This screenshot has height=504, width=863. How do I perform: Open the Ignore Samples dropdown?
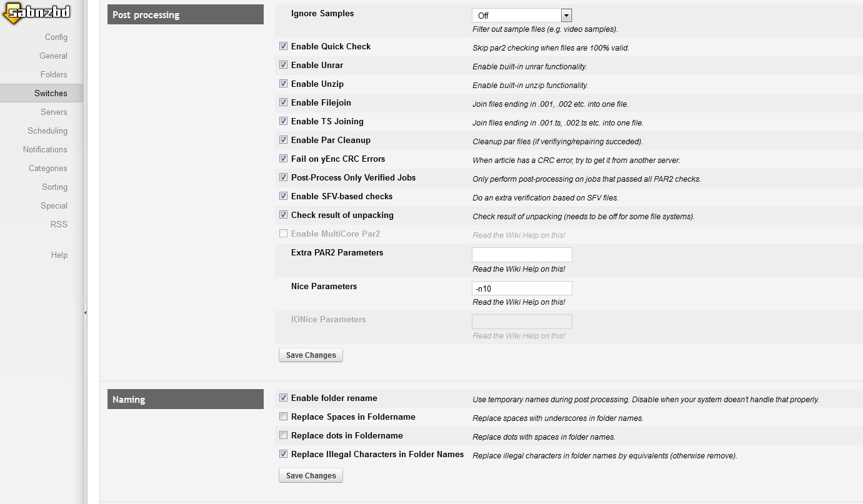pyautogui.click(x=522, y=16)
